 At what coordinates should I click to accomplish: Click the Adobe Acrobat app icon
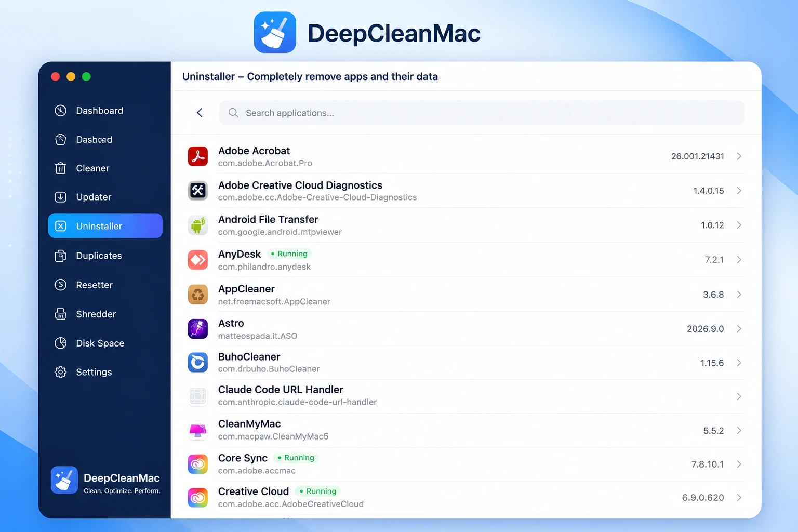(198, 156)
